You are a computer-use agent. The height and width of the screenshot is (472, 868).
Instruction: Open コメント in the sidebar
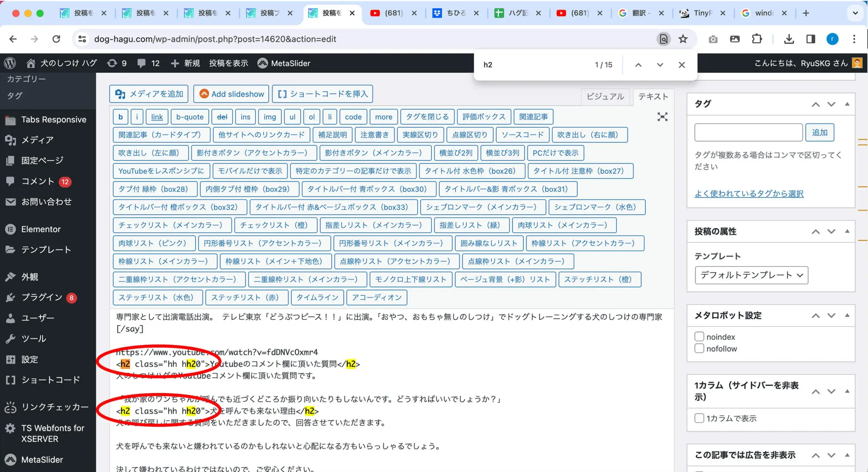click(x=37, y=181)
